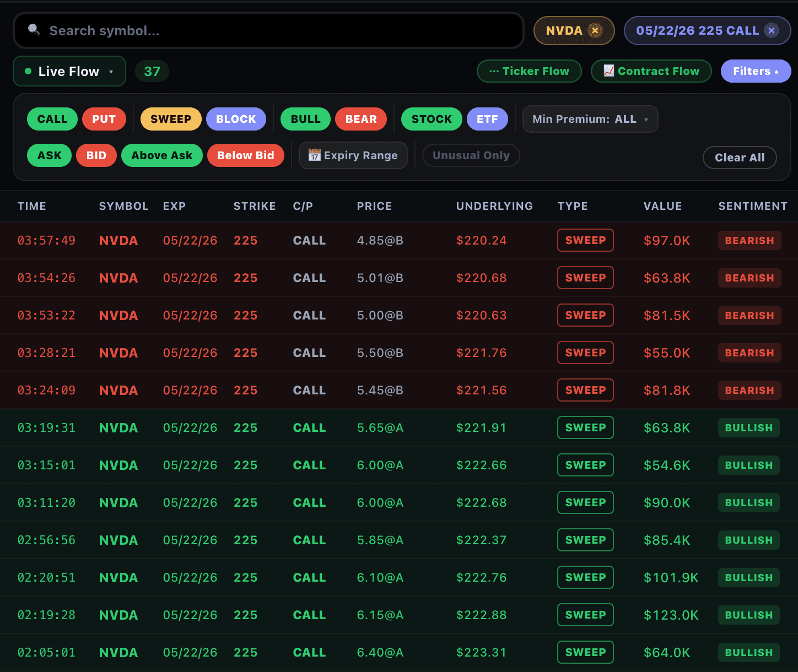This screenshot has width=798, height=672.
Task: Click BEARISH tag in the 03:28:21 row
Action: [x=750, y=353]
